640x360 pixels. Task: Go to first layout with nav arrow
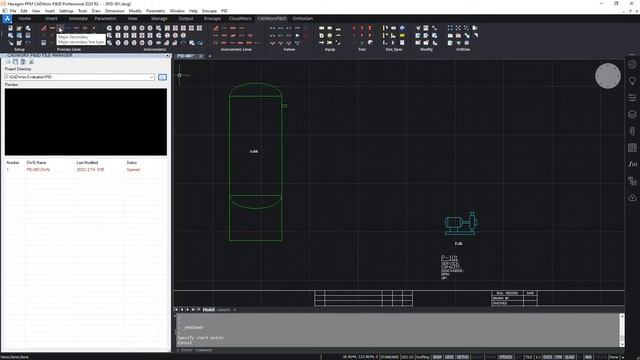pos(176,310)
